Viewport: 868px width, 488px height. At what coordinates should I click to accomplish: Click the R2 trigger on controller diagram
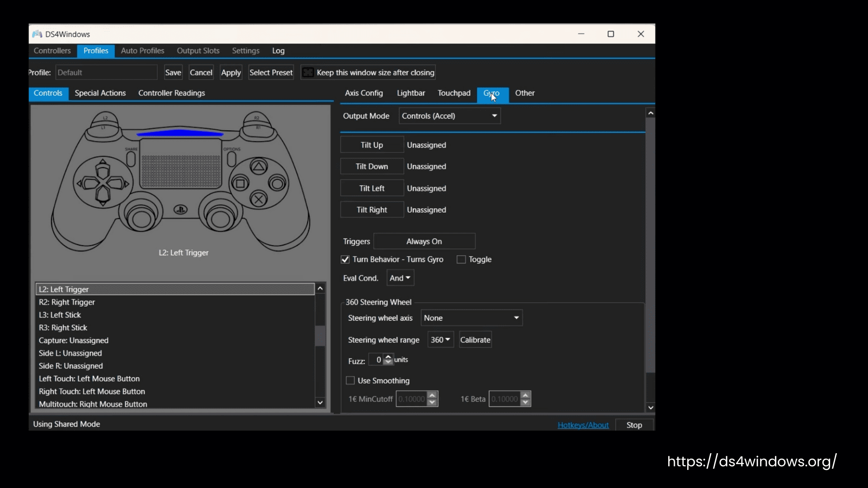click(256, 118)
